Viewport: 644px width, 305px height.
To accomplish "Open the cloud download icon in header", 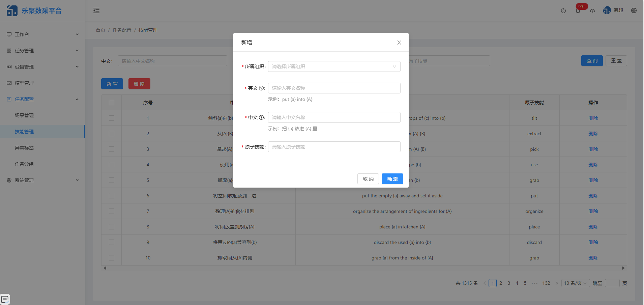I will pos(592,10).
